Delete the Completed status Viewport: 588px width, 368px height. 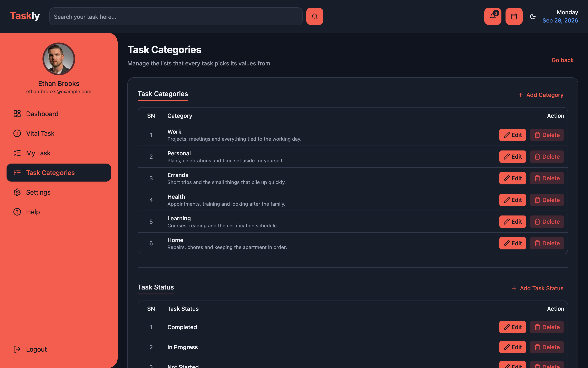click(x=547, y=327)
